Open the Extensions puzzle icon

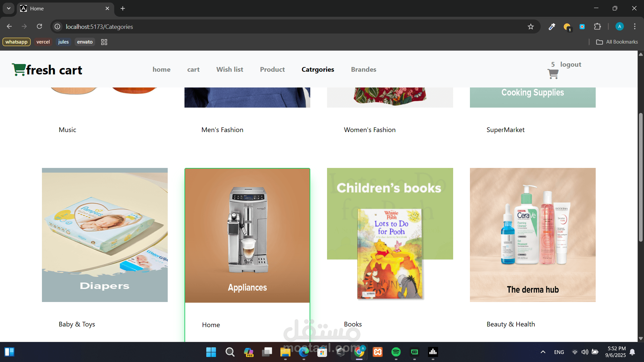tap(597, 26)
